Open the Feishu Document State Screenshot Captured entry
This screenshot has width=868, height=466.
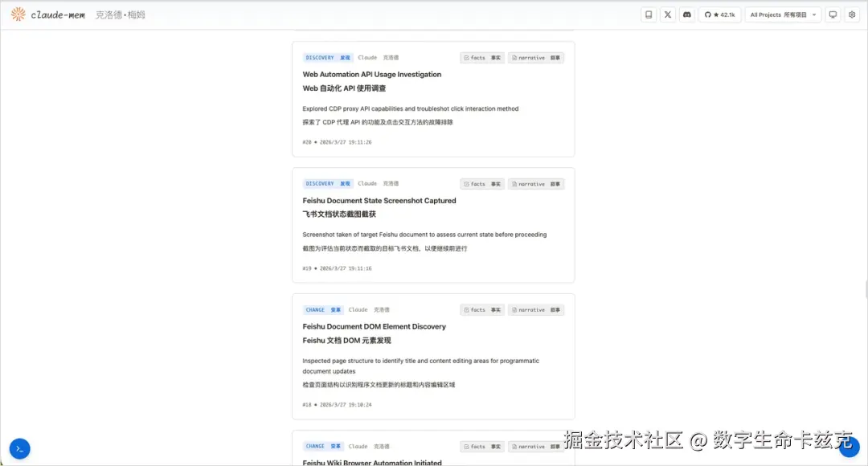pos(379,200)
